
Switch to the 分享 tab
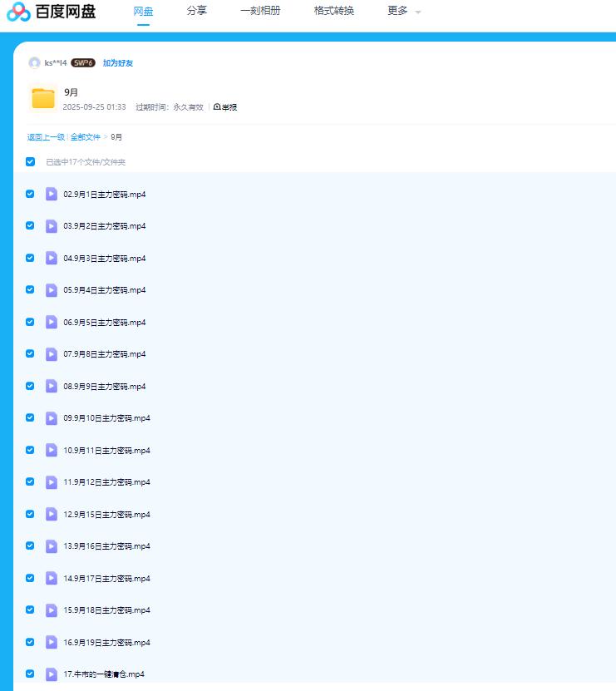tap(197, 11)
